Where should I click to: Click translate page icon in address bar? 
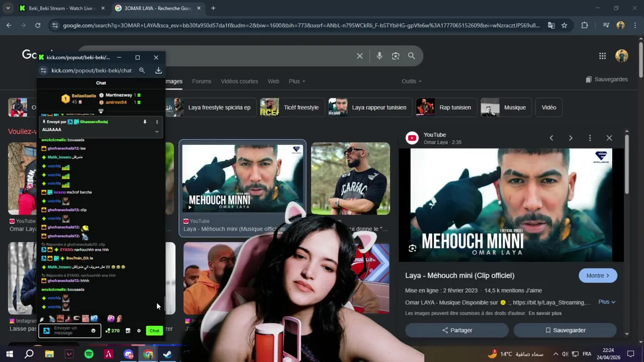(551, 25)
